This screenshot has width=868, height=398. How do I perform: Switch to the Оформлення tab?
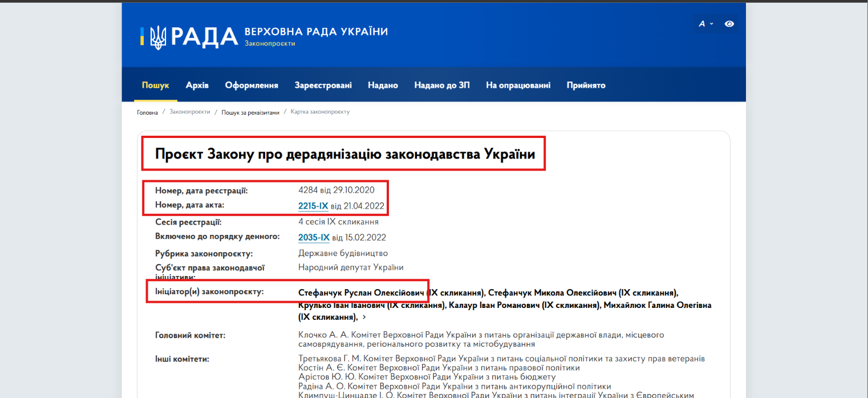(x=252, y=86)
